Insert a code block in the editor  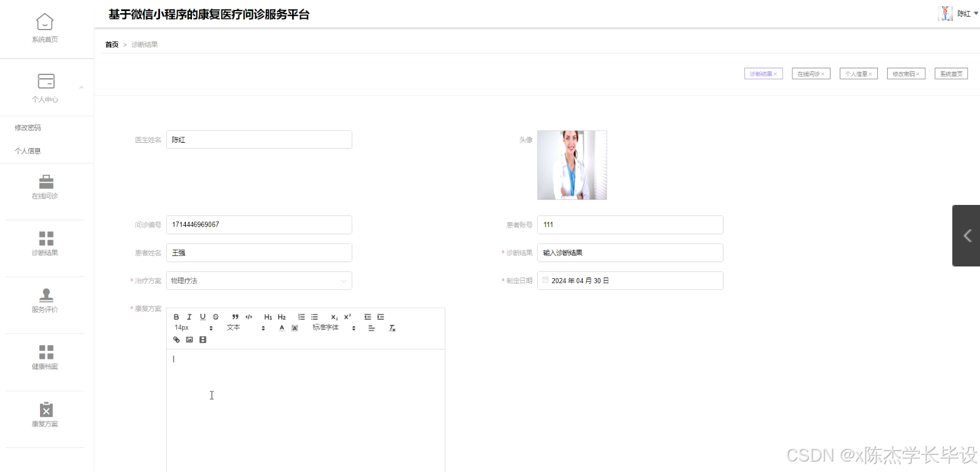(x=249, y=317)
